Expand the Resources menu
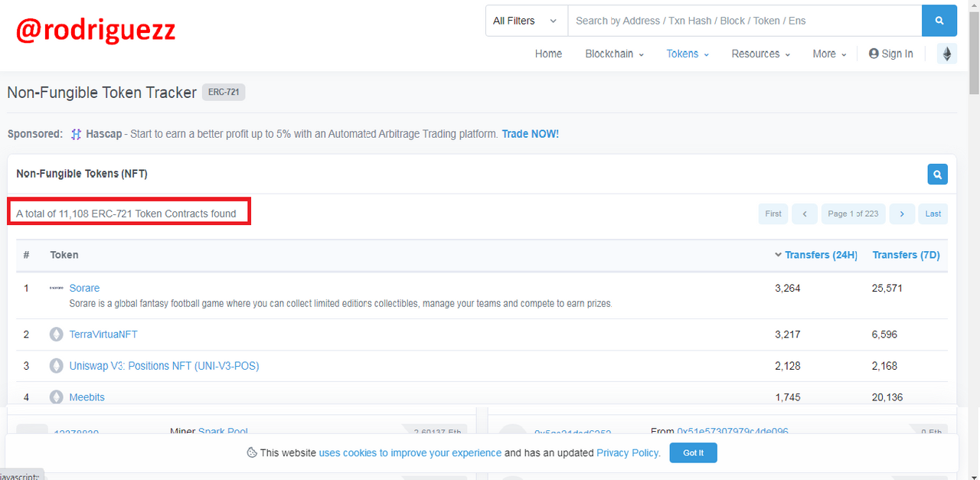The height and width of the screenshot is (480, 980). point(760,54)
